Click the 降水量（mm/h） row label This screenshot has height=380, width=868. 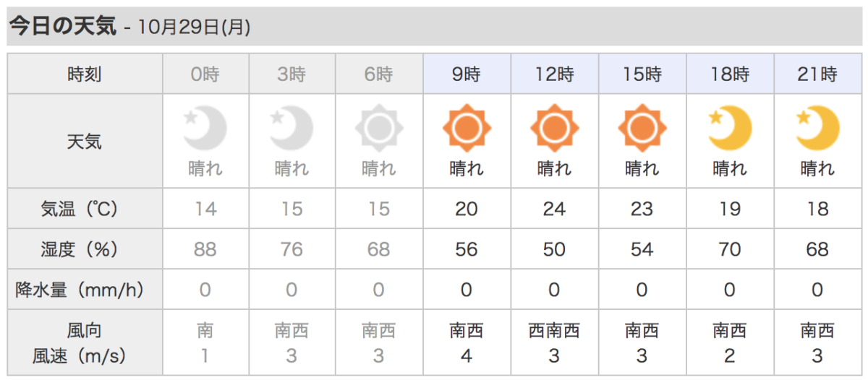(85, 290)
